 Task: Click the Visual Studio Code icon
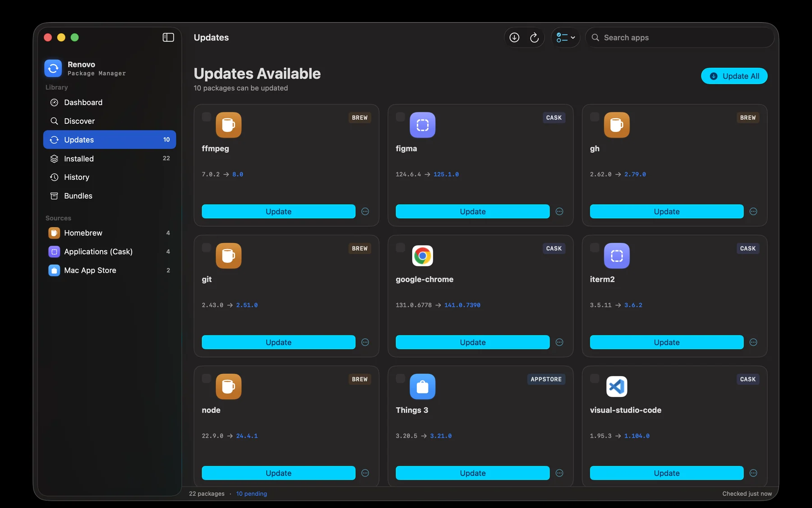[x=617, y=387]
